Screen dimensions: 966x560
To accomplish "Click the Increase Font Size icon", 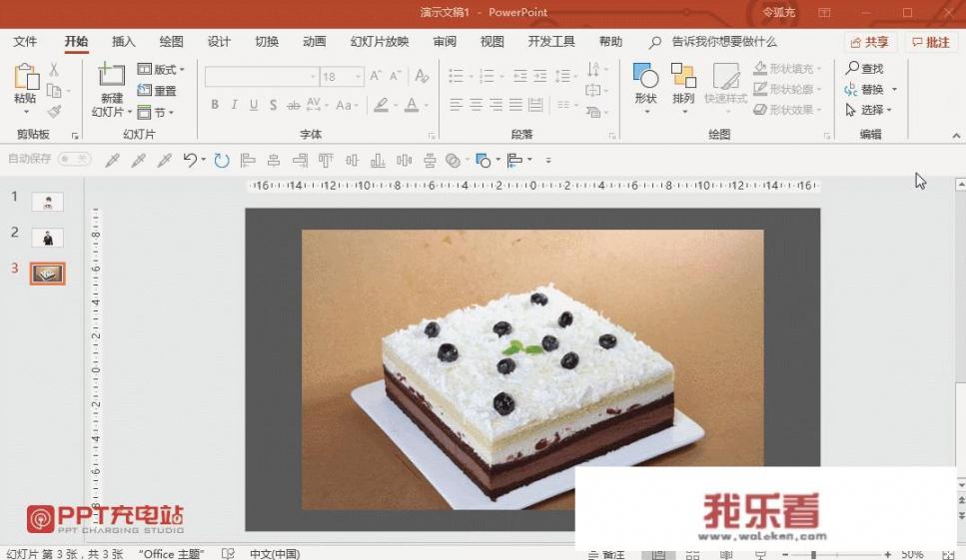I will 376,76.
